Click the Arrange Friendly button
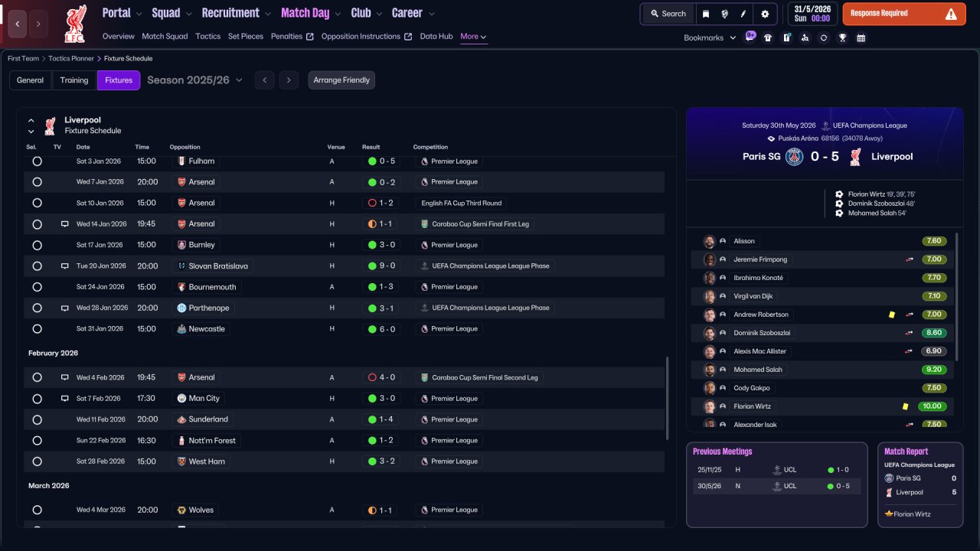This screenshot has width=980, height=551. [x=341, y=80]
